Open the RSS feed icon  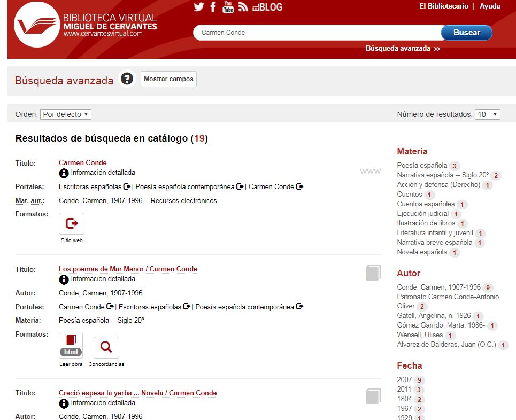243,7
